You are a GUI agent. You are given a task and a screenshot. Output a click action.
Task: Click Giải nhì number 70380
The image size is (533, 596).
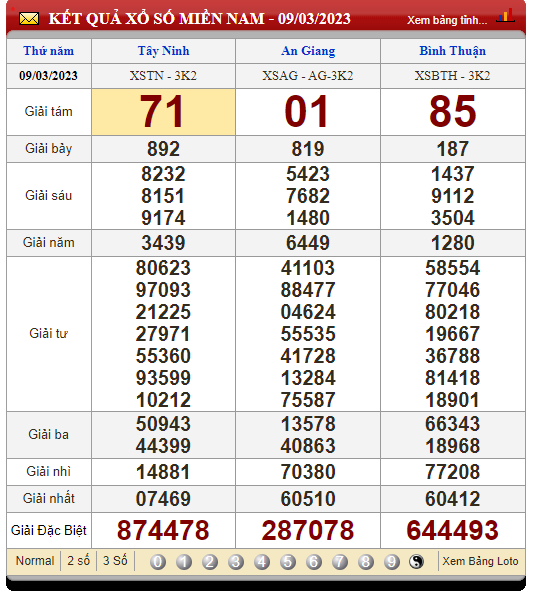coord(308,472)
